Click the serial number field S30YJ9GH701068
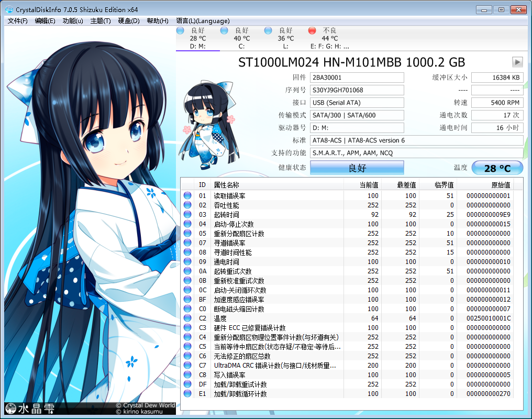Image resolution: width=532 pixels, height=419 pixels. tap(357, 90)
